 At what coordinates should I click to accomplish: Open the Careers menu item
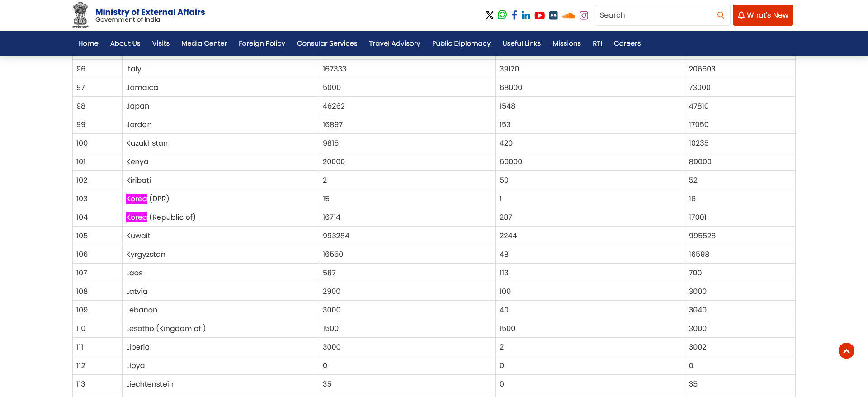click(627, 43)
